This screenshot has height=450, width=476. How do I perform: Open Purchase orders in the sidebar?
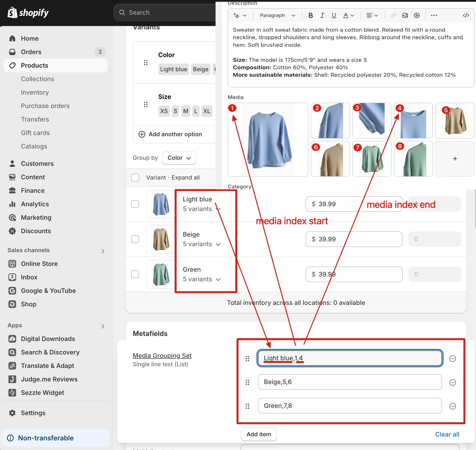click(45, 106)
